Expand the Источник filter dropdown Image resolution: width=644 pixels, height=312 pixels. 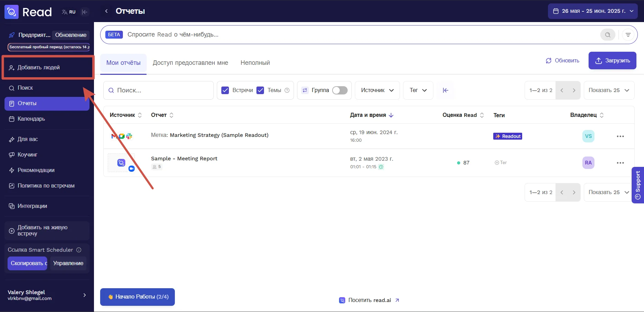pos(377,90)
